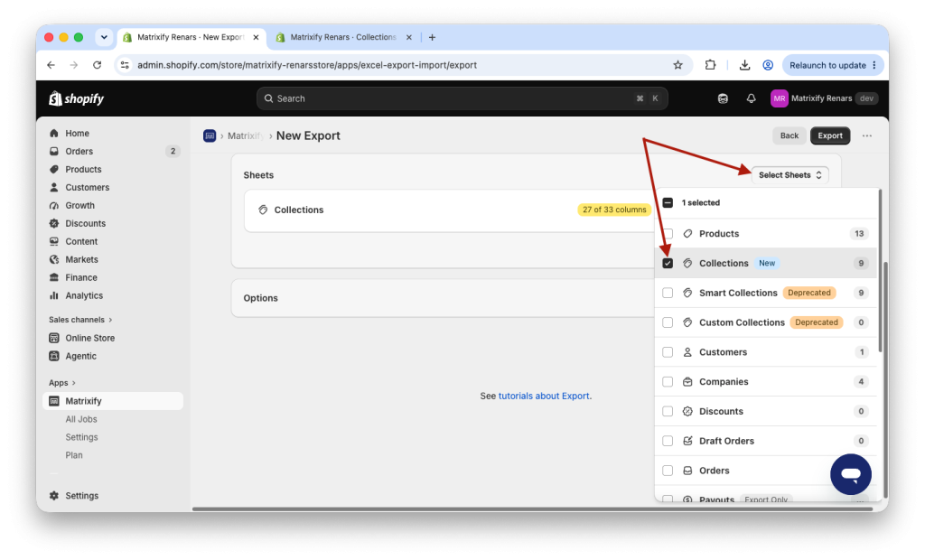Open the three-dot more actions menu

pos(866,135)
